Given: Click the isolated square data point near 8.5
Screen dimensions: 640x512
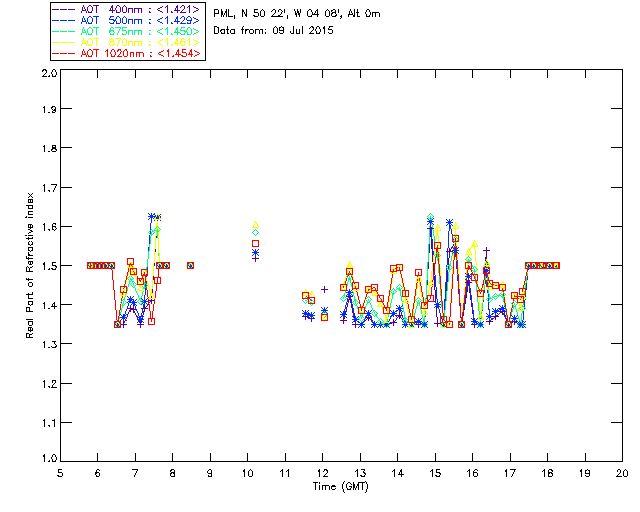Looking at the screenshot, I should [x=190, y=265].
